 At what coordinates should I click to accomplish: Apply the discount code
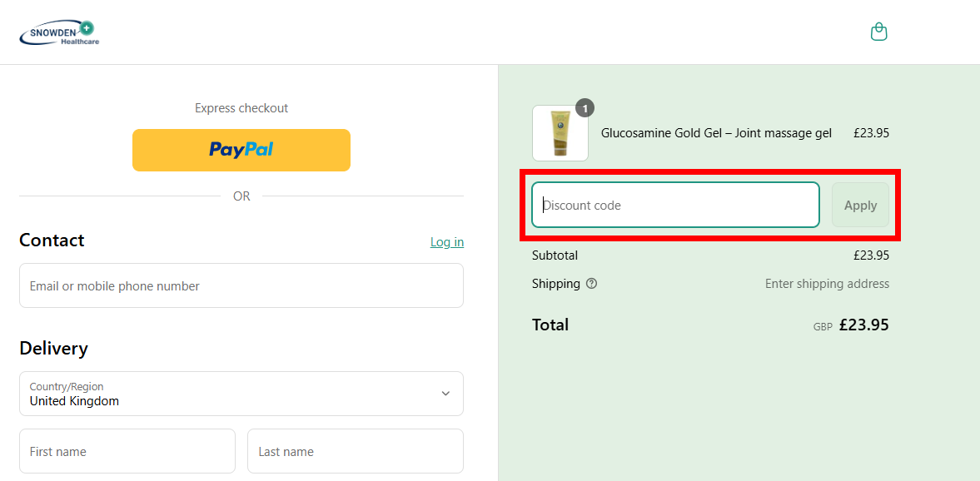pyautogui.click(x=860, y=205)
